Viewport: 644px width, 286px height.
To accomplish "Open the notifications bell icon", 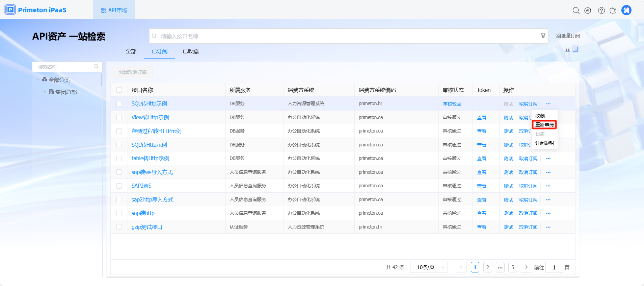I will tap(613, 11).
